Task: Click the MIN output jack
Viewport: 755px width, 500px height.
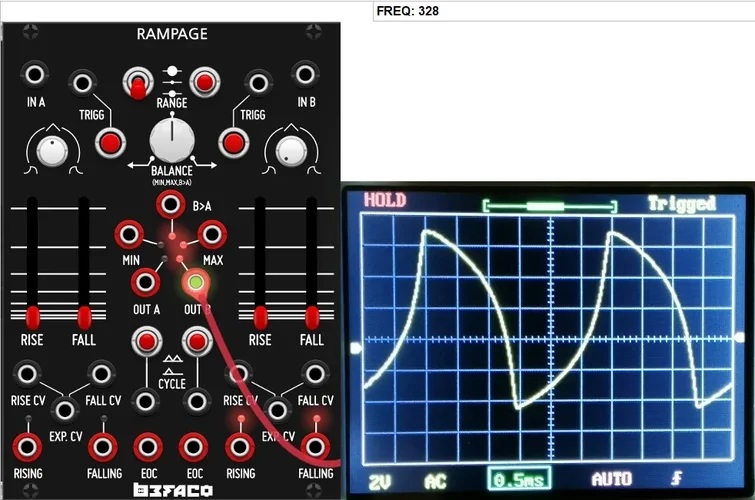Action: pyautogui.click(x=129, y=235)
